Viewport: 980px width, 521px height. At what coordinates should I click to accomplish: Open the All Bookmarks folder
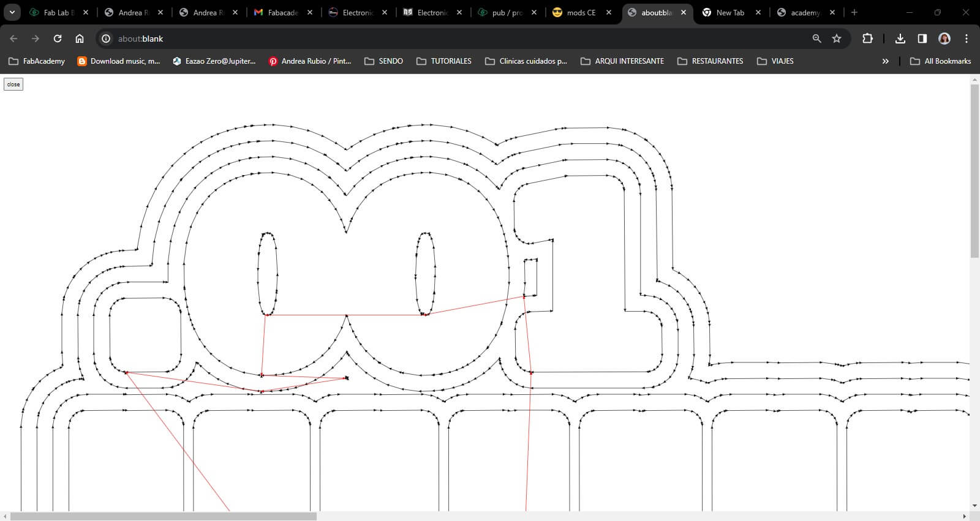(940, 61)
